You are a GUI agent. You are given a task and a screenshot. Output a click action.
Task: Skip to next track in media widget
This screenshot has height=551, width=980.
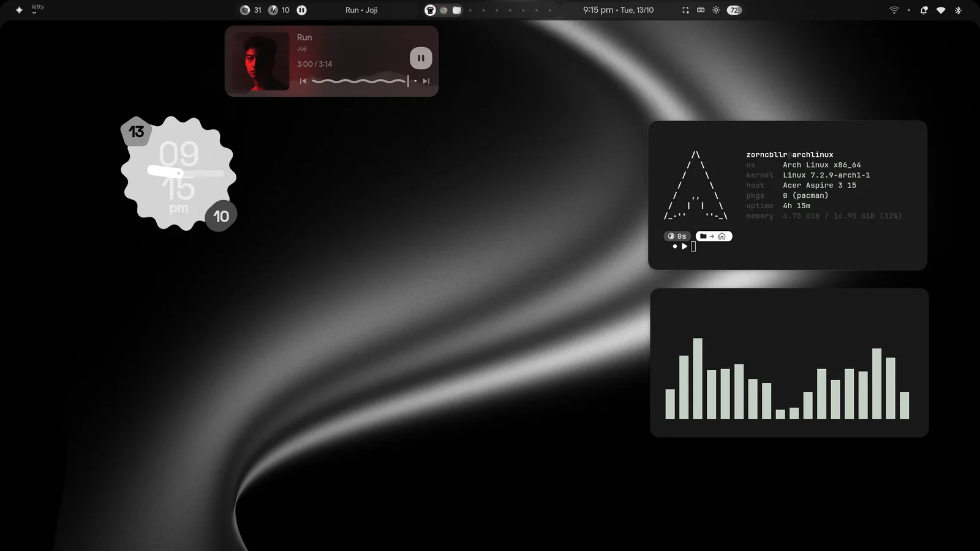click(x=426, y=81)
